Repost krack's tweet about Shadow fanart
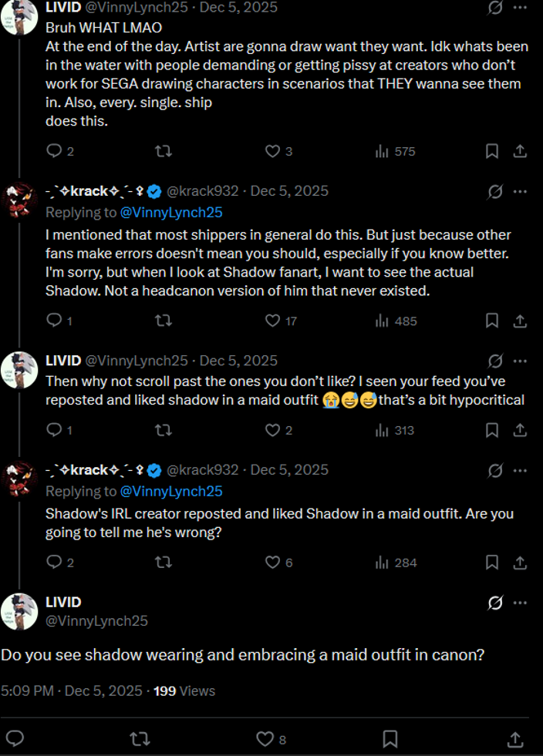 pos(164,321)
